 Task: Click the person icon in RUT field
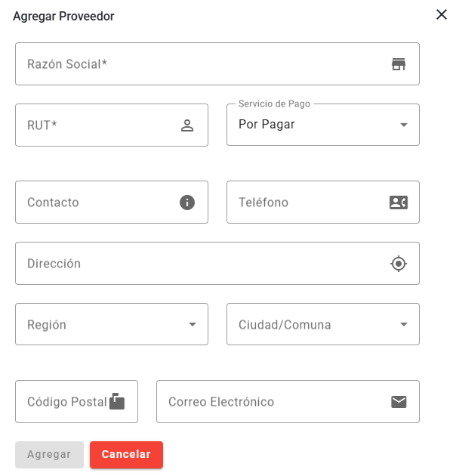point(187,125)
